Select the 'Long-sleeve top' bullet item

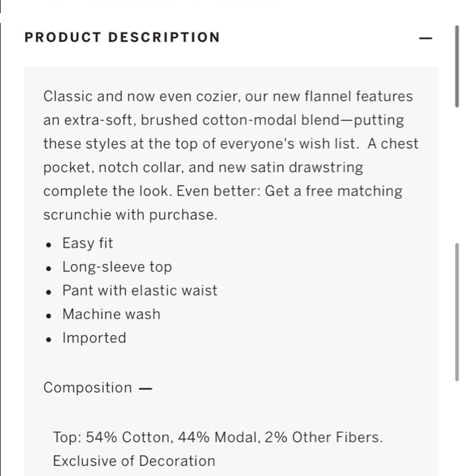coord(117,267)
